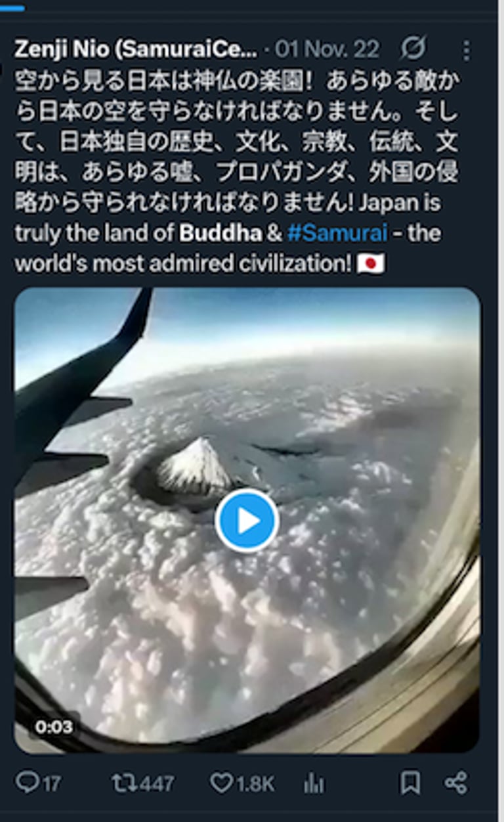Click the bold word Buddha in tweet
Screen dimensions: 504x822
click(220, 233)
